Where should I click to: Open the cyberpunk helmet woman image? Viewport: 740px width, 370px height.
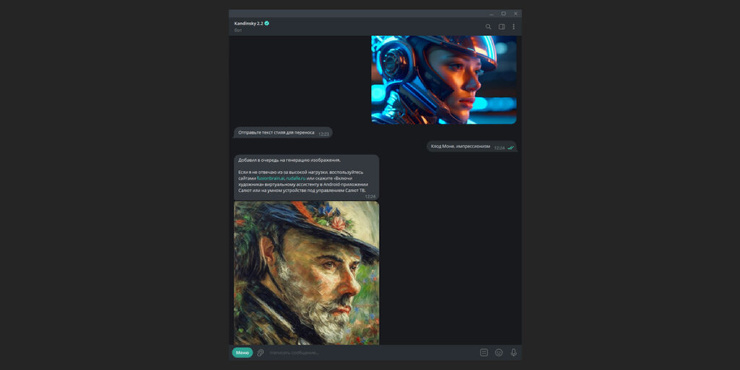pyautogui.click(x=444, y=80)
